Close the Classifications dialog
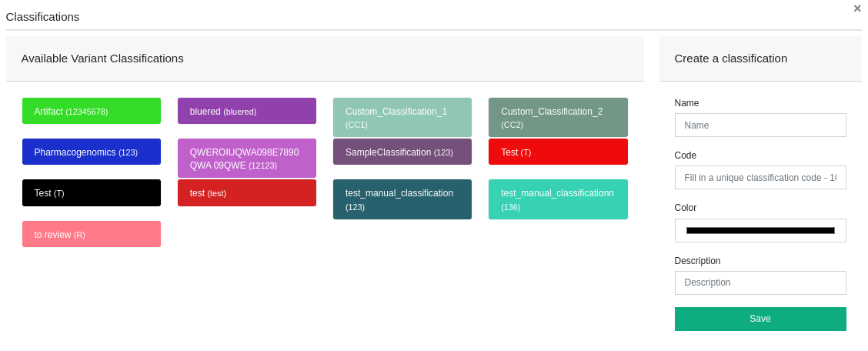The height and width of the screenshot is (351, 868). coord(856,8)
